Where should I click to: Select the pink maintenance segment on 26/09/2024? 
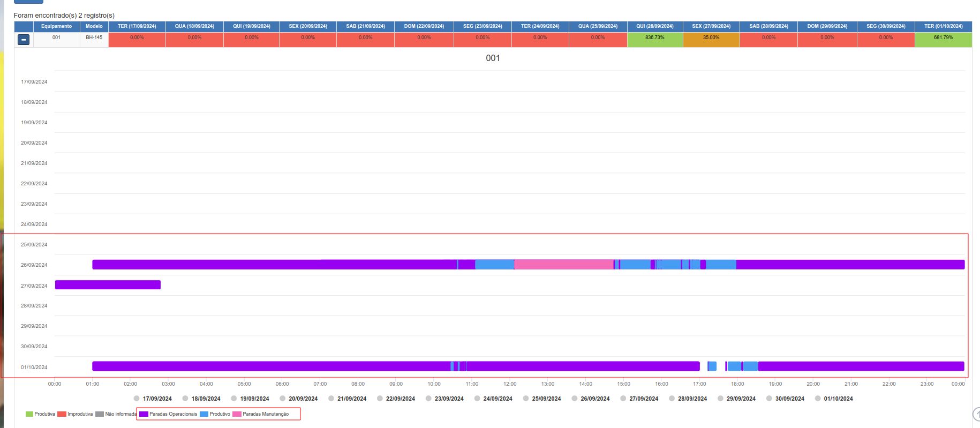564,265
